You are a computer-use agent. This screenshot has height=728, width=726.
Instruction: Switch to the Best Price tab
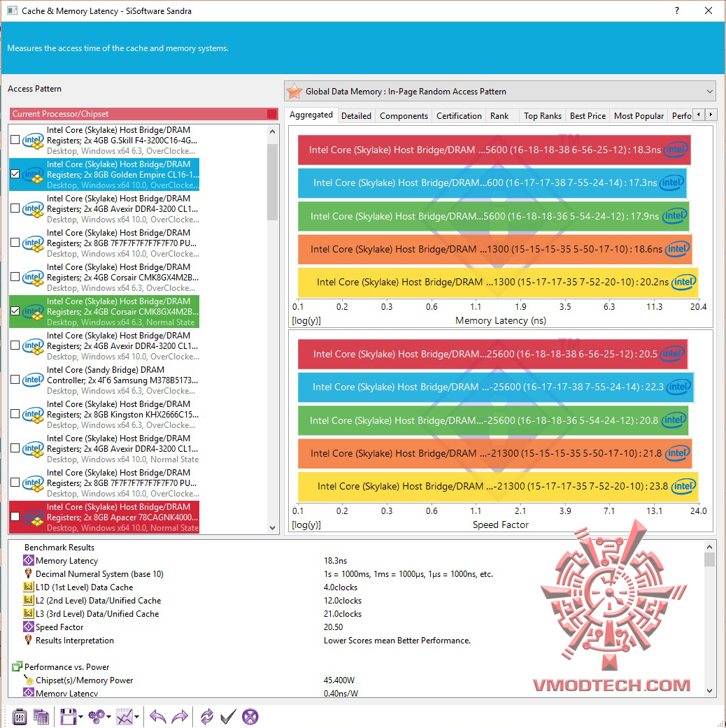[x=588, y=116]
